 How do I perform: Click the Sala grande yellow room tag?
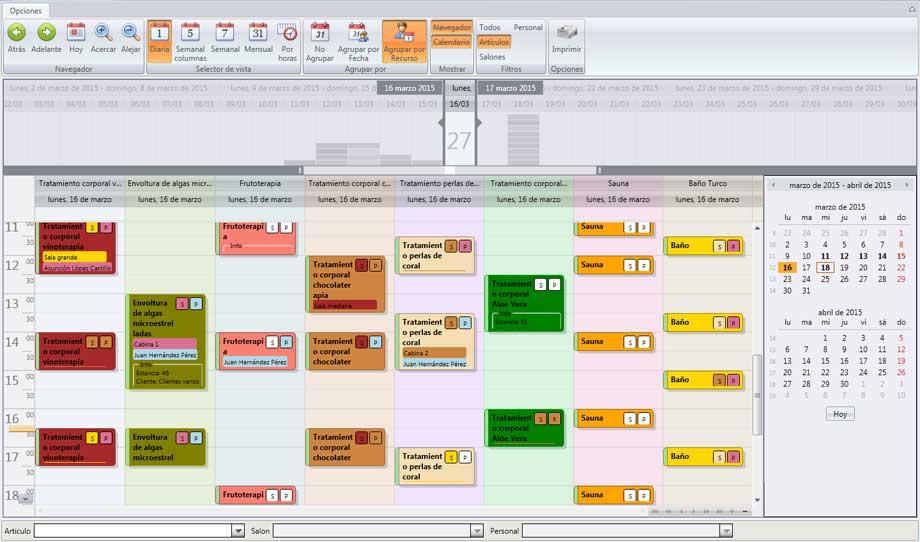(75, 258)
